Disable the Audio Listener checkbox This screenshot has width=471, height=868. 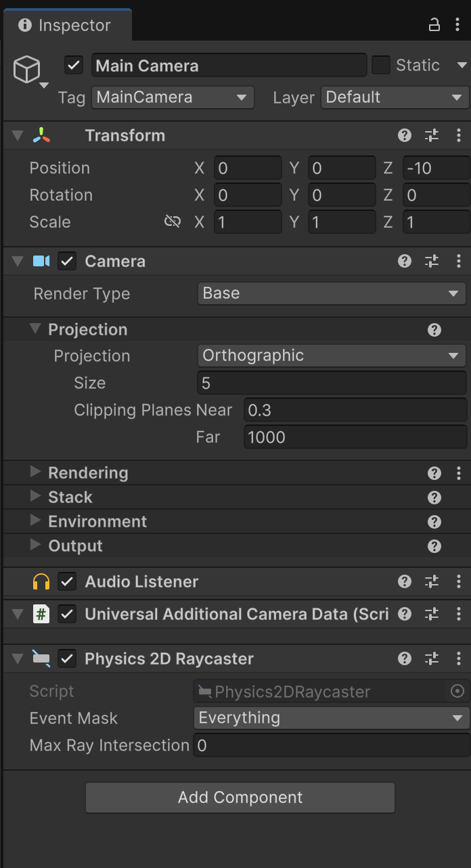pyautogui.click(x=66, y=581)
